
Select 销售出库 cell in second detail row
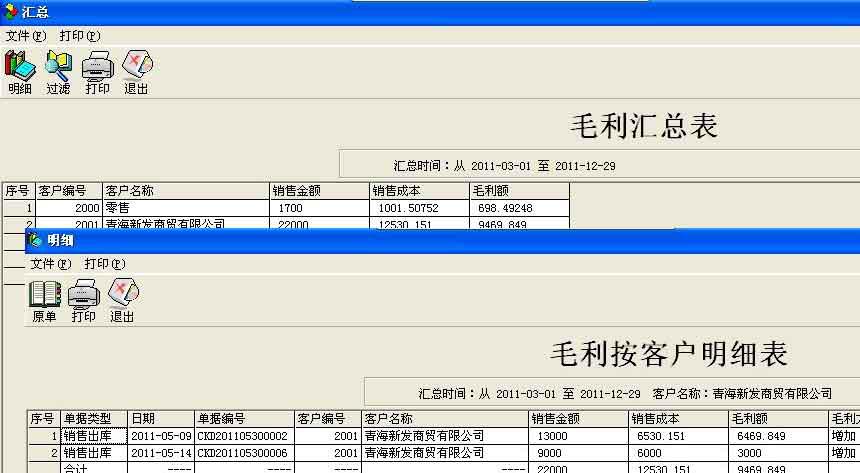(x=94, y=453)
